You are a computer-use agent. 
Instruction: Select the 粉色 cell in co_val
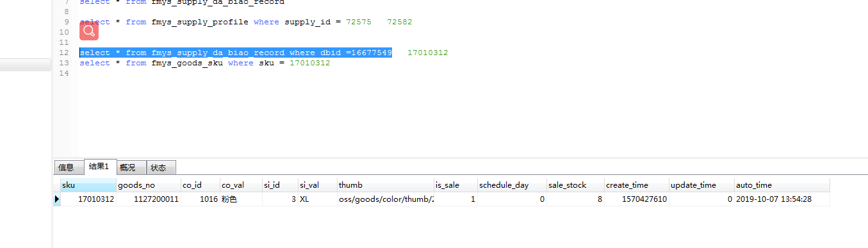tap(241, 199)
